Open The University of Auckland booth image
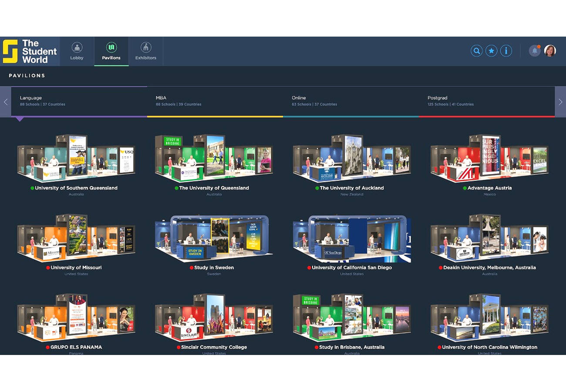This screenshot has width=566, height=392. pyautogui.click(x=352, y=159)
